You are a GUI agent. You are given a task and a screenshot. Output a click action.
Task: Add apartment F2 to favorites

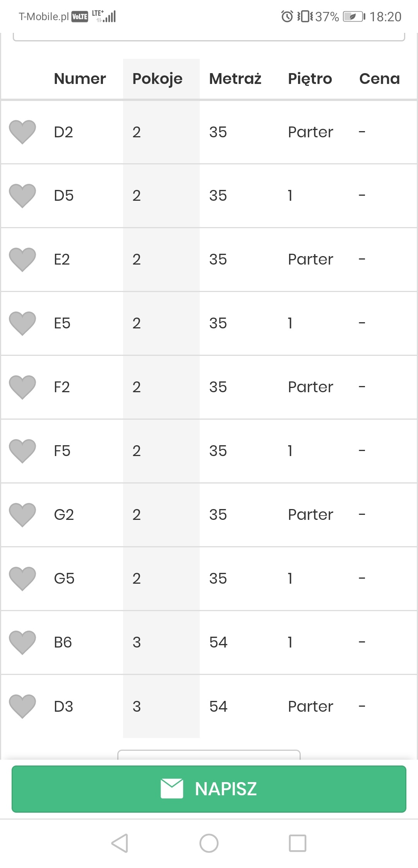coord(22,387)
